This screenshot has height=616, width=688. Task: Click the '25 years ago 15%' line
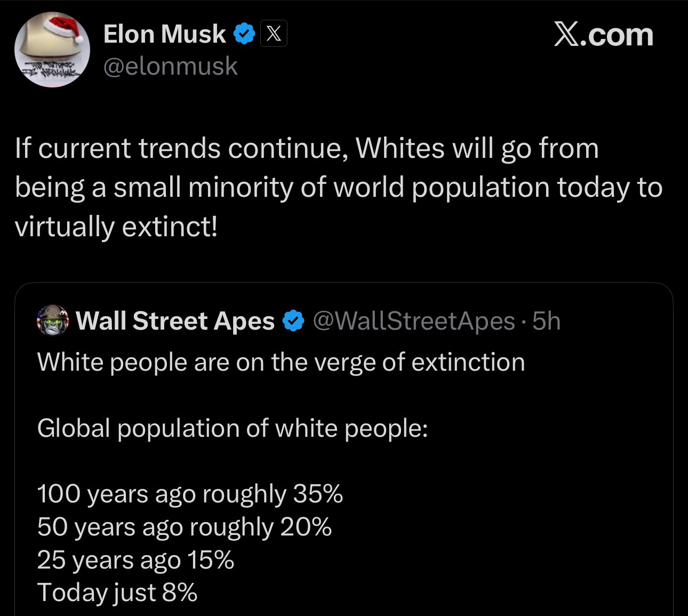point(135,560)
